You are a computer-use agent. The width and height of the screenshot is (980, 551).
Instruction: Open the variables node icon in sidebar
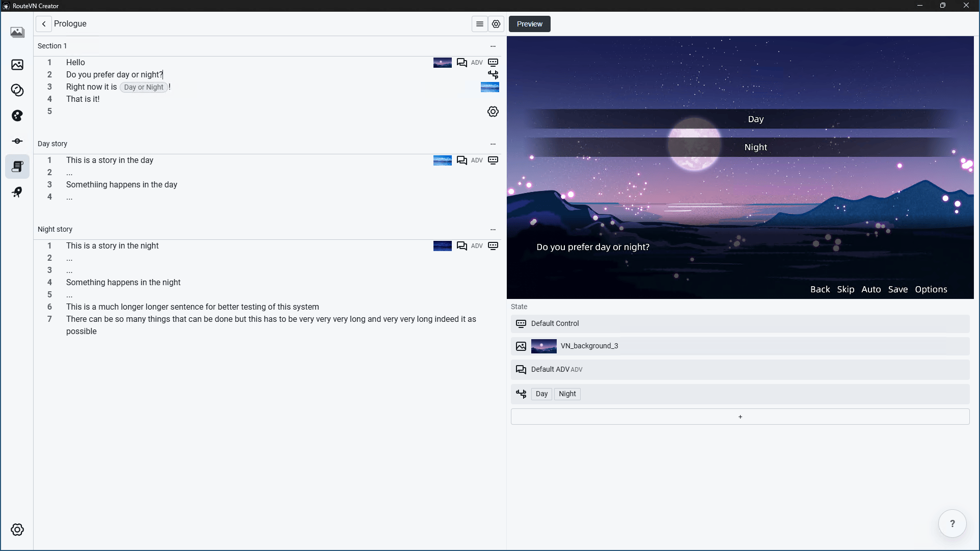point(17,141)
